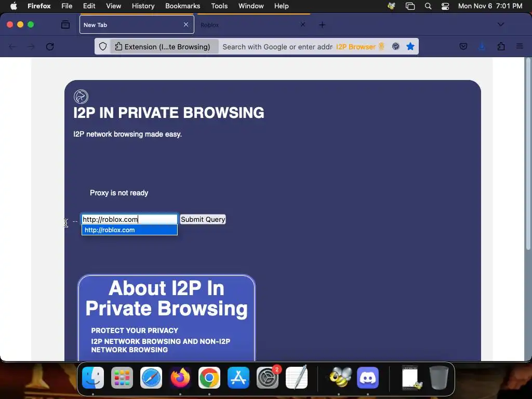This screenshot has width=532, height=399.
Task: Click the http://roblox.com query input field
Action: tap(129, 219)
